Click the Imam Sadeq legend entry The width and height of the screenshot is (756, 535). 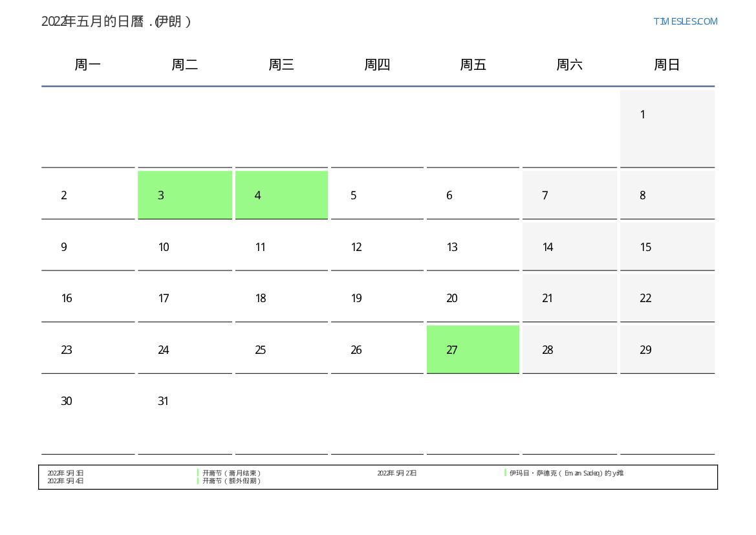(567, 474)
